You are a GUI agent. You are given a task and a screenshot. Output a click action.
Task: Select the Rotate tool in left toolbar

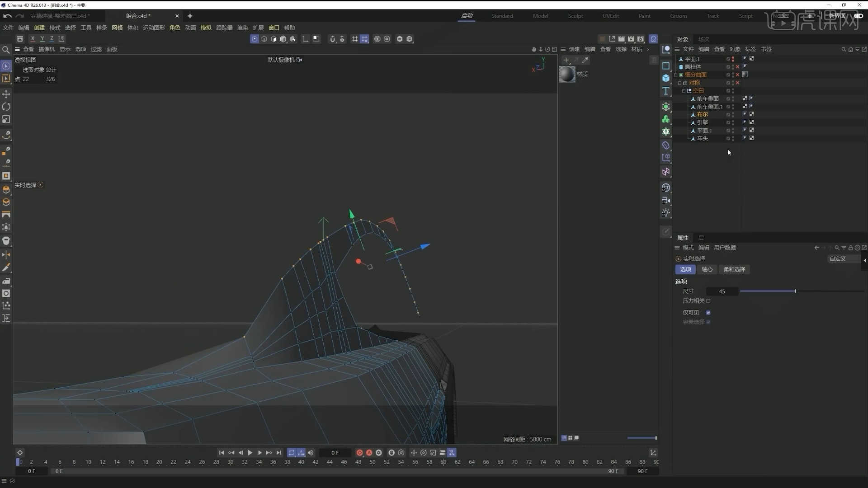click(6, 107)
